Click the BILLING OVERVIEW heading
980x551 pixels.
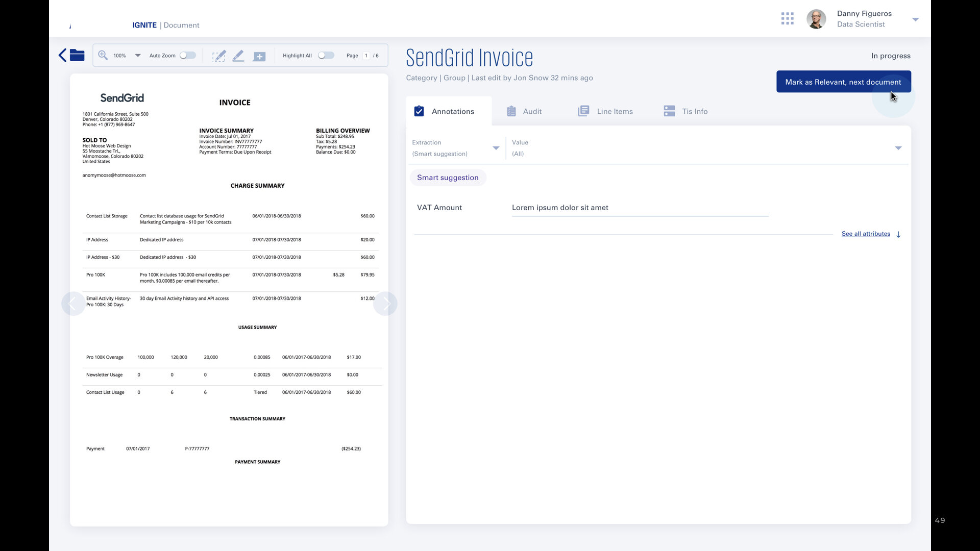pos(343,131)
